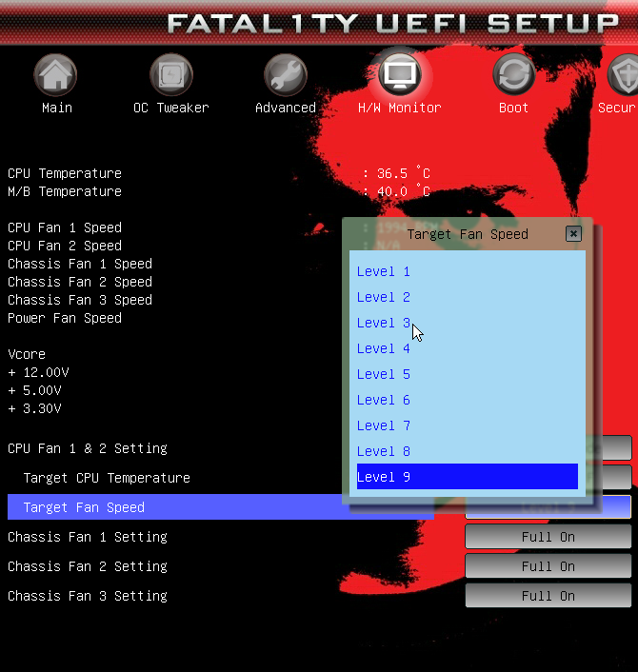The height and width of the screenshot is (672, 638).
Task: Click the M/B Temperature label
Action: pyautogui.click(x=65, y=191)
